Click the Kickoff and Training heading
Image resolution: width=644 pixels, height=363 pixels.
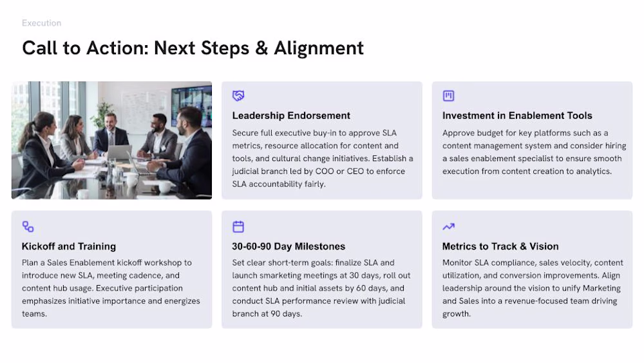(69, 246)
